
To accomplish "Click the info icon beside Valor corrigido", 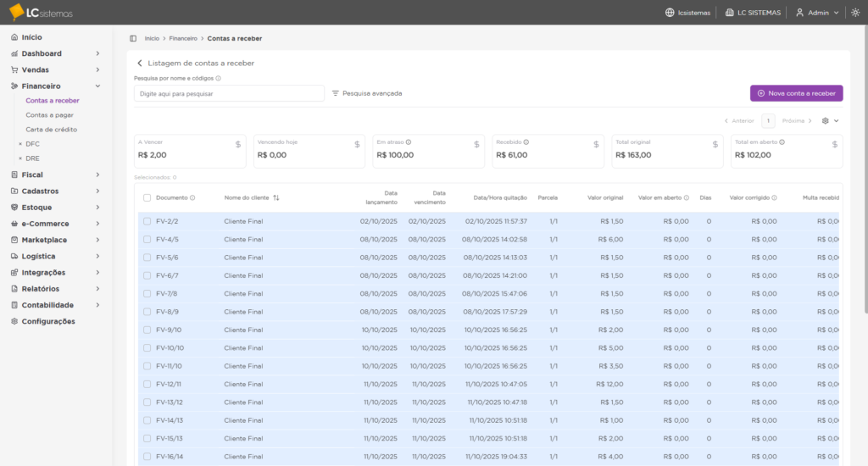I will pos(775,197).
